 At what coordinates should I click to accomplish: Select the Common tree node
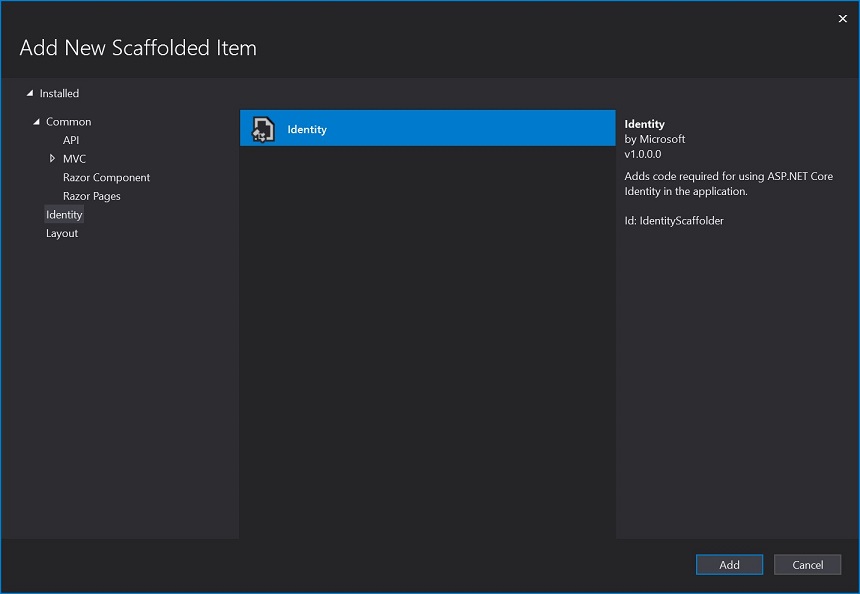[69, 122]
